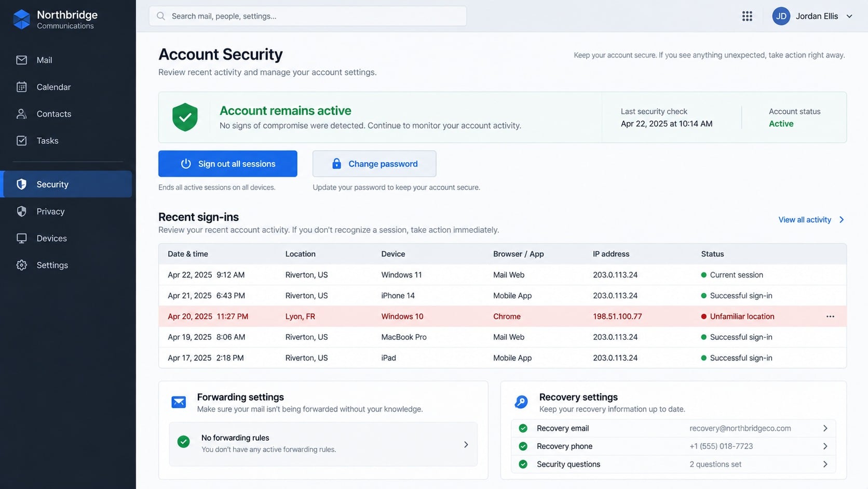The width and height of the screenshot is (868, 489).
Task: Click the iPad device cell
Action: 388,358
